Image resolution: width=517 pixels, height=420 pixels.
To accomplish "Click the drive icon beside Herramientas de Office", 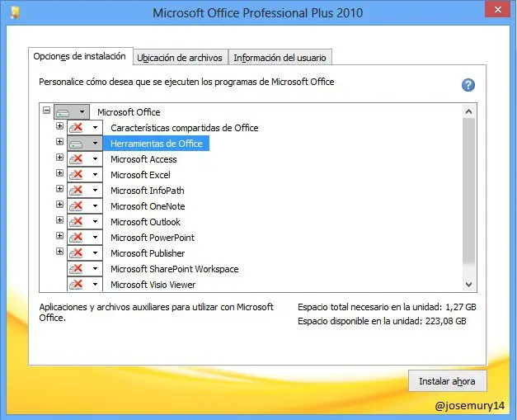I will coord(76,144).
